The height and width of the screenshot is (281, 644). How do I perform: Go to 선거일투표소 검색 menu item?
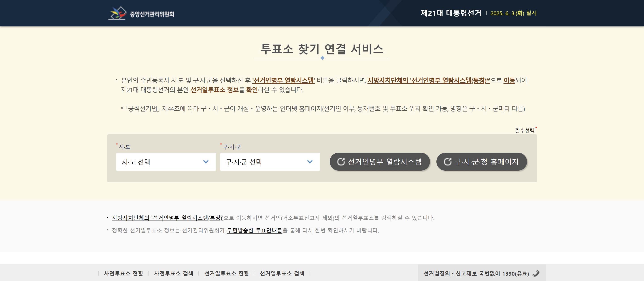pos(282,273)
